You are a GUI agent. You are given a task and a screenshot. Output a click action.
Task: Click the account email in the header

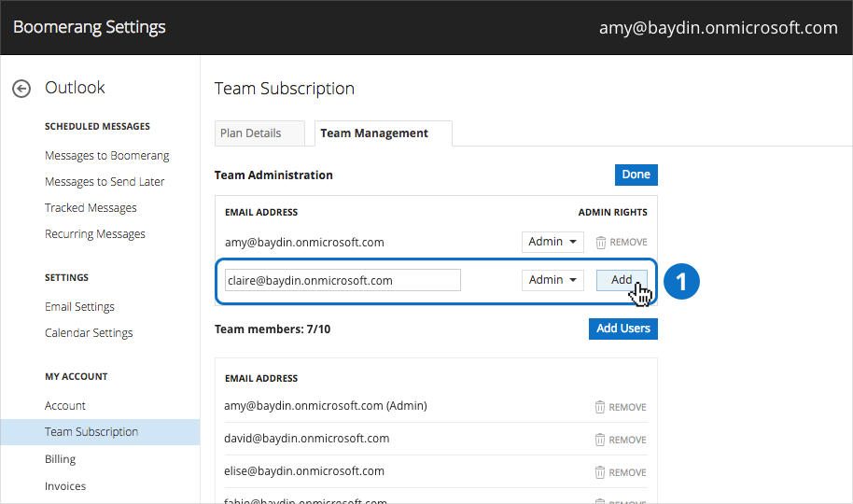[x=718, y=28]
